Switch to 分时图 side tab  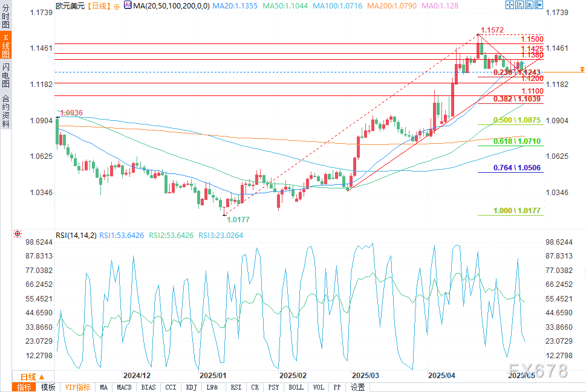(x=5, y=16)
